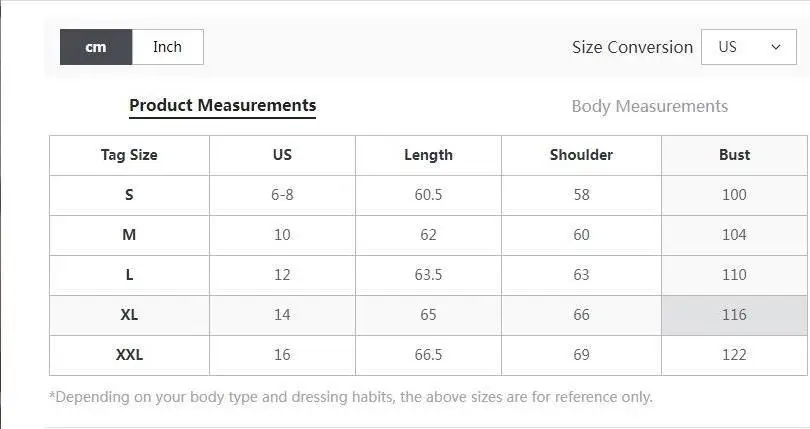This screenshot has height=429, width=810.
Task: Switch to Body Measurements tab
Action: (649, 106)
